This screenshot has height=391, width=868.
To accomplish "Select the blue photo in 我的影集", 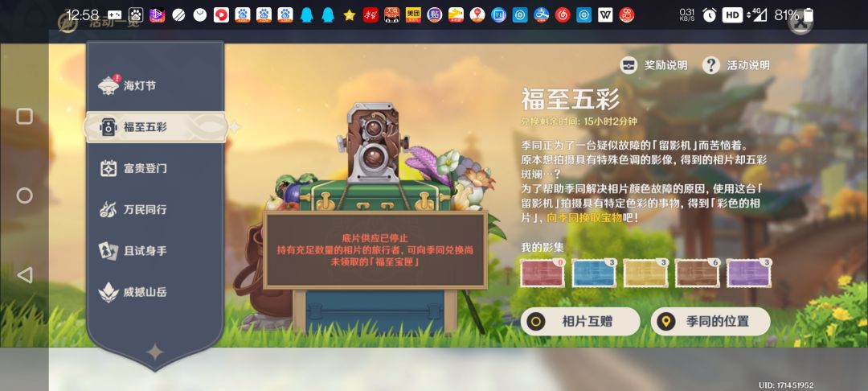I will point(594,273).
